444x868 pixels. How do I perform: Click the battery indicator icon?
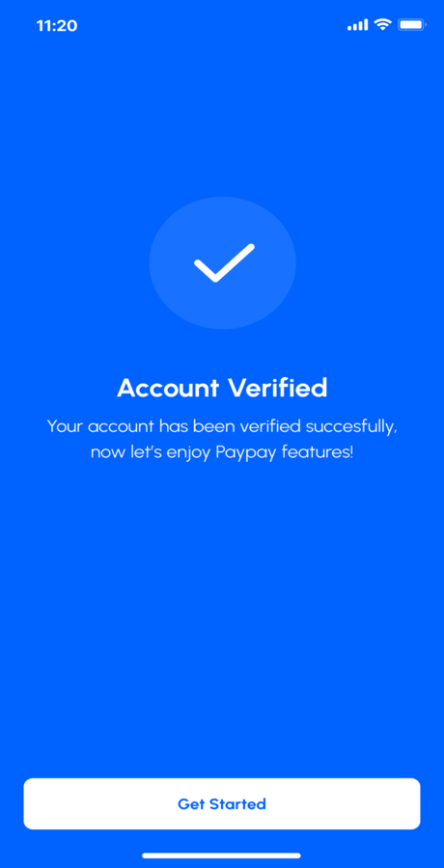[412, 24]
